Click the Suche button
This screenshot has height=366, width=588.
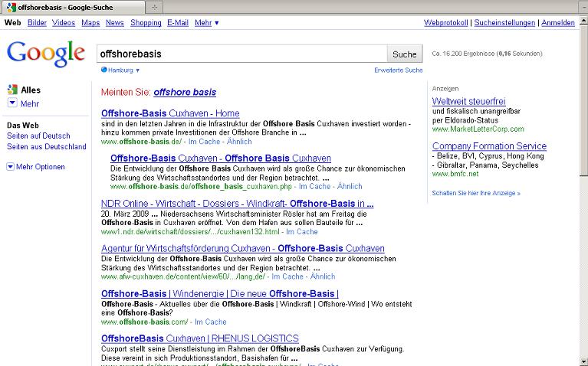point(405,54)
